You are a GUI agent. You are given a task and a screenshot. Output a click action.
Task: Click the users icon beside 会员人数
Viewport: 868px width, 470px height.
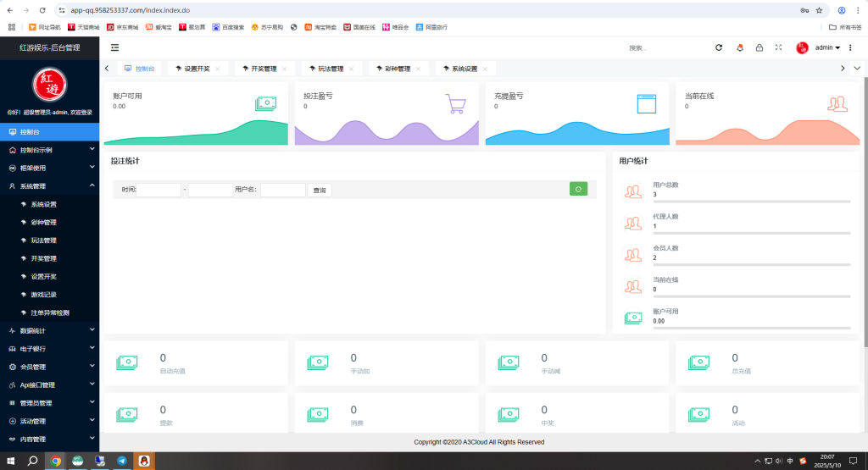(x=633, y=254)
